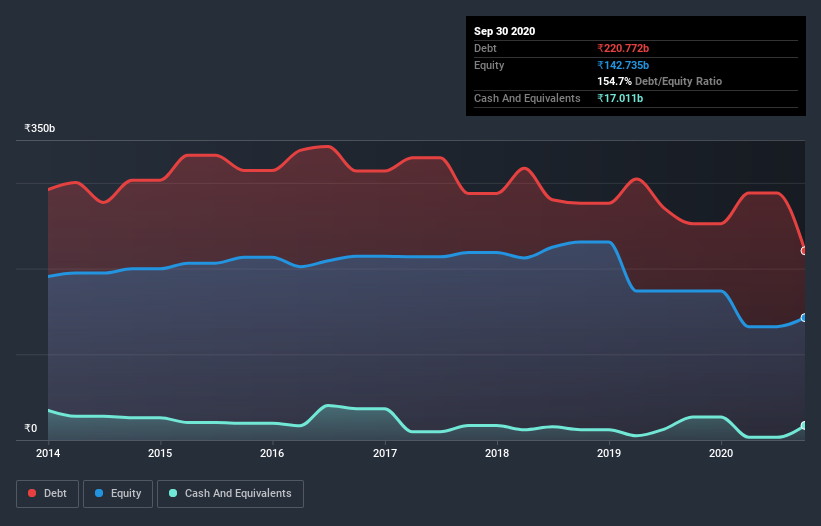Click the ₹350b y-axis label
Screen dimensions: 821x526
click(x=39, y=128)
